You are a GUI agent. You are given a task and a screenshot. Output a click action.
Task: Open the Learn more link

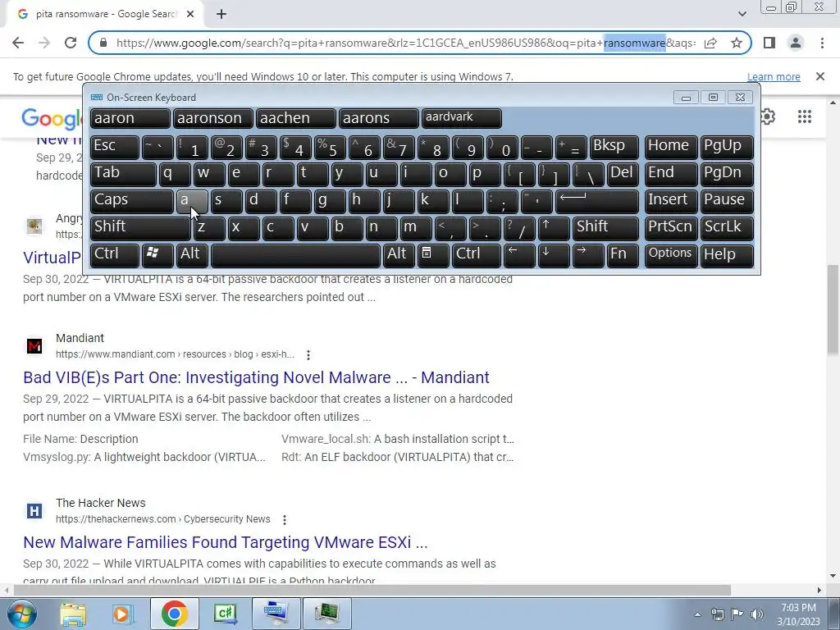click(774, 76)
